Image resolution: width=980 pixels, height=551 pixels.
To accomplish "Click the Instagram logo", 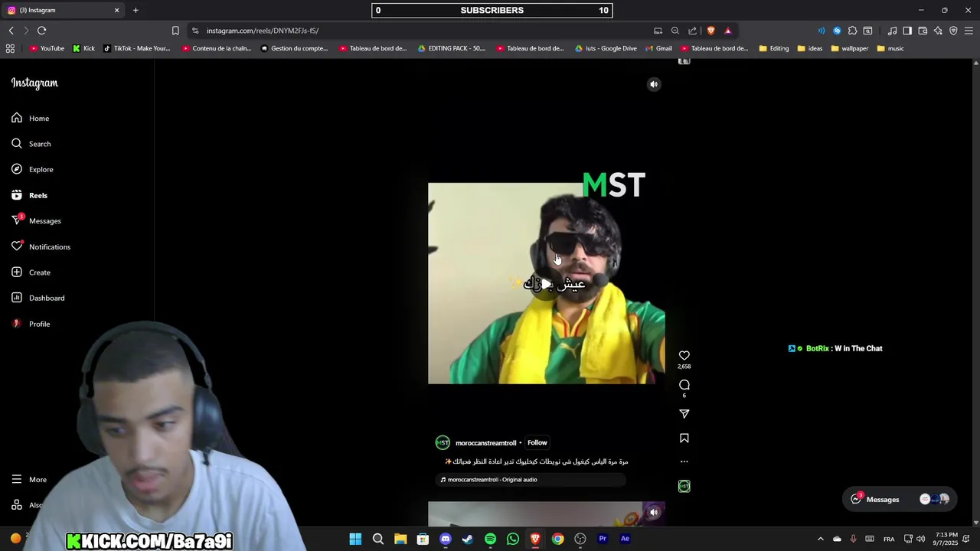I will 34,83.
